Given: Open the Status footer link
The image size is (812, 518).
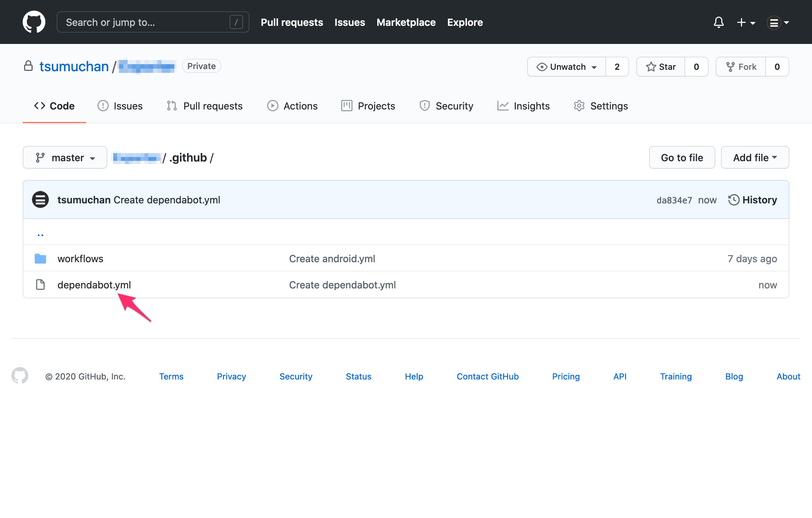Looking at the screenshot, I should 359,376.
